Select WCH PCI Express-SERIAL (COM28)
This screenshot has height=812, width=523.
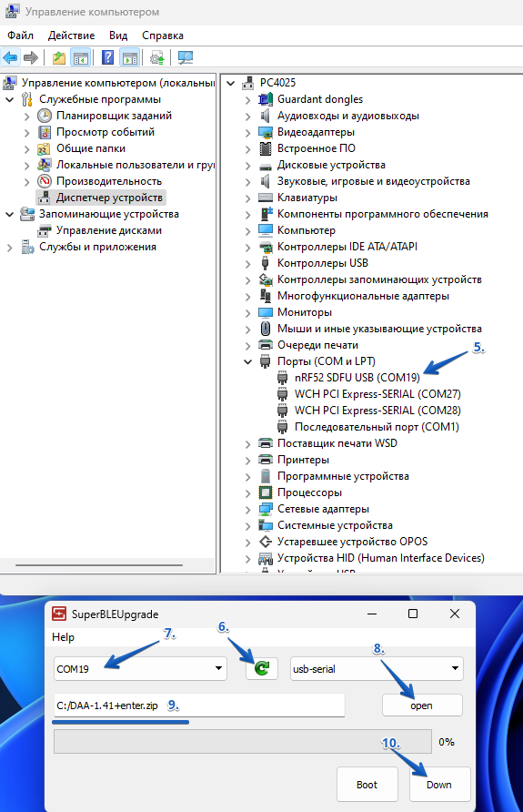[x=377, y=411]
